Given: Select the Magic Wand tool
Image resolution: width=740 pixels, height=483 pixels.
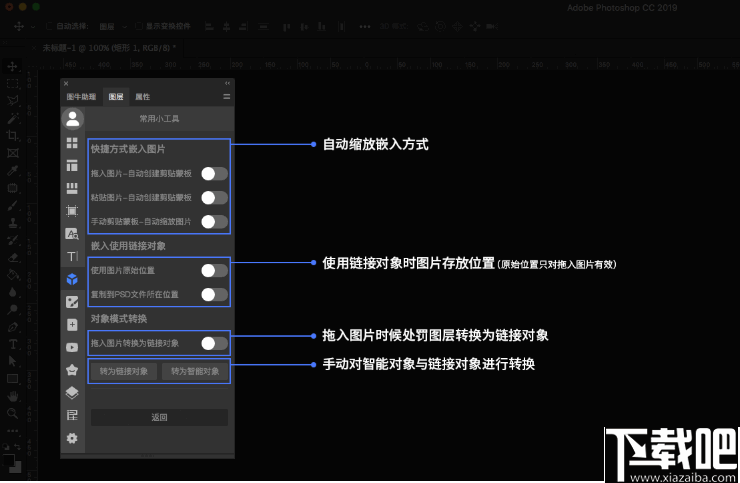Looking at the screenshot, I should pos(12,118).
